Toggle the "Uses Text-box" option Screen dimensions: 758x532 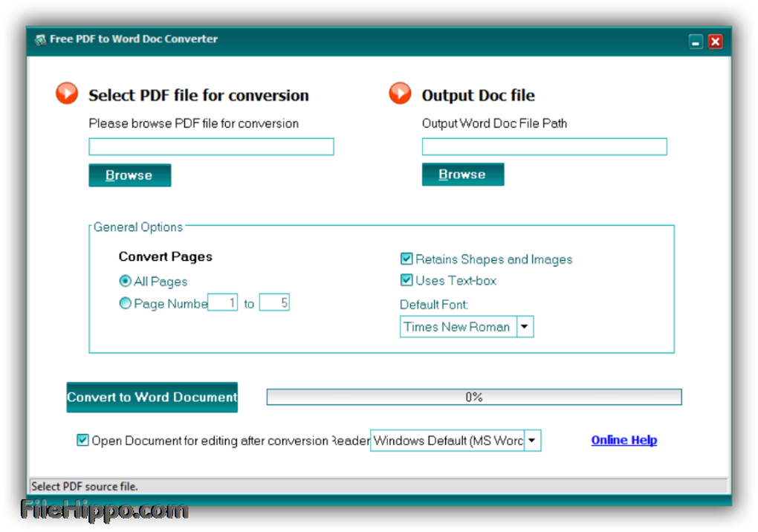click(x=406, y=280)
